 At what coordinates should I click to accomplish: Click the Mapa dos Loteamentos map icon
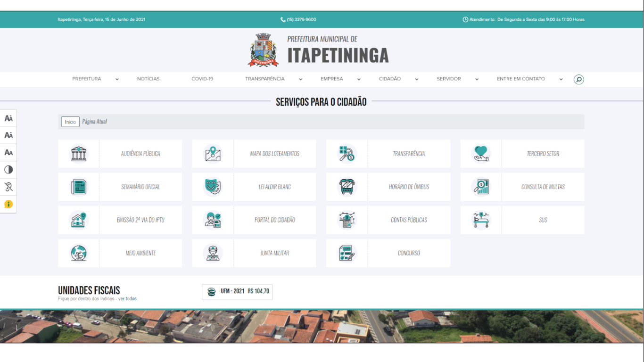coord(213,154)
